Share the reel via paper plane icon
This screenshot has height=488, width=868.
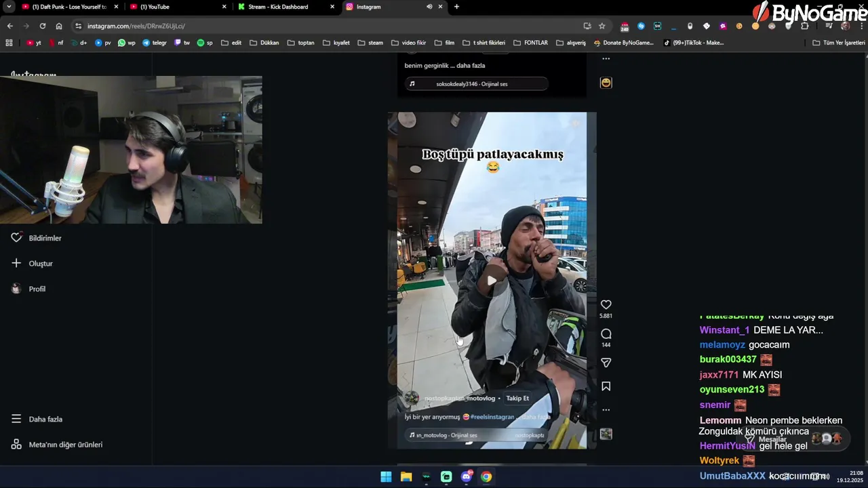tap(606, 363)
